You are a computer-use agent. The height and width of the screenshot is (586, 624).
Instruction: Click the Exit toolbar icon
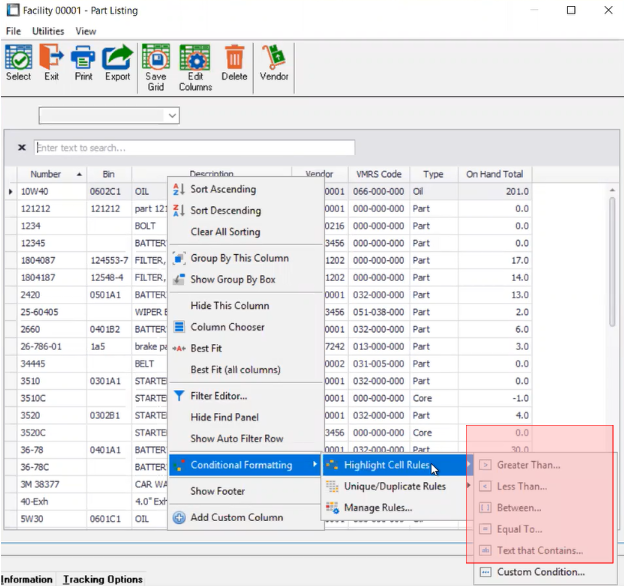51,62
